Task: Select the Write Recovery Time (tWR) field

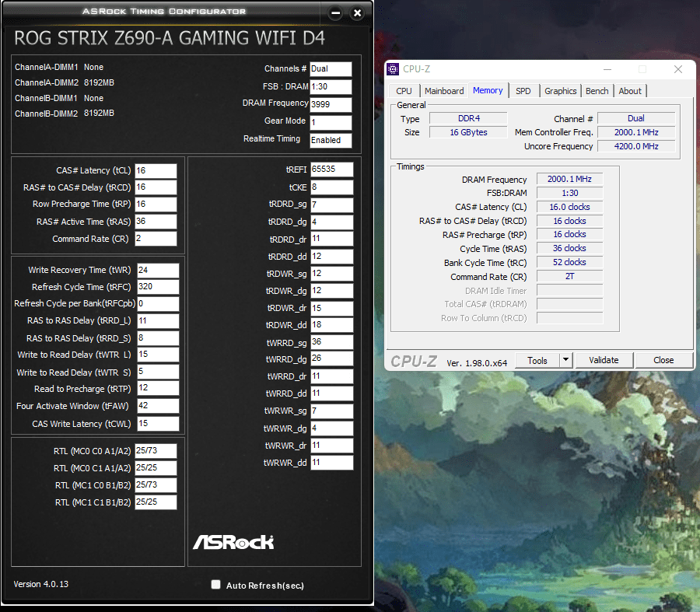Action: coord(158,271)
